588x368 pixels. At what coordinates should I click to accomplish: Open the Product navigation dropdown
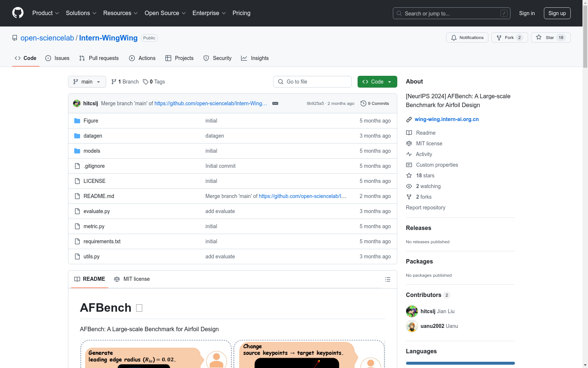click(46, 13)
